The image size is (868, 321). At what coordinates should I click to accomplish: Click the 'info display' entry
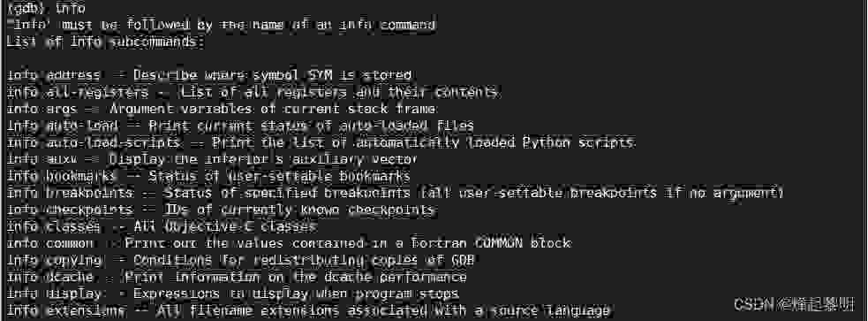coord(233,294)
